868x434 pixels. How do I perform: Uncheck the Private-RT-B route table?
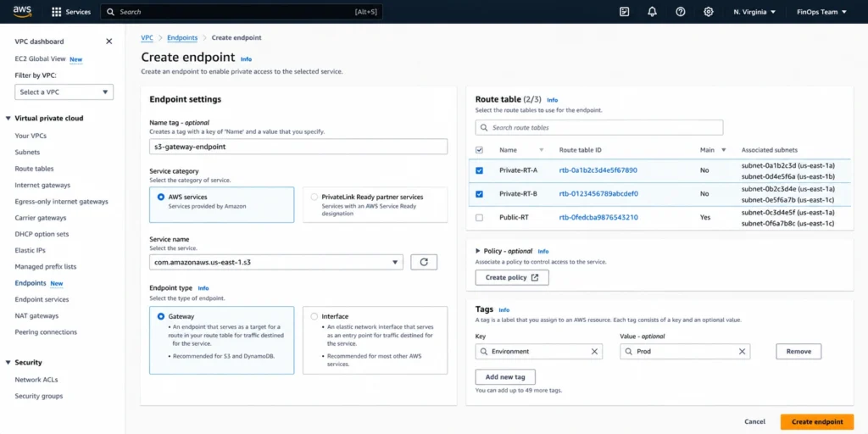(x=480, y=194)
